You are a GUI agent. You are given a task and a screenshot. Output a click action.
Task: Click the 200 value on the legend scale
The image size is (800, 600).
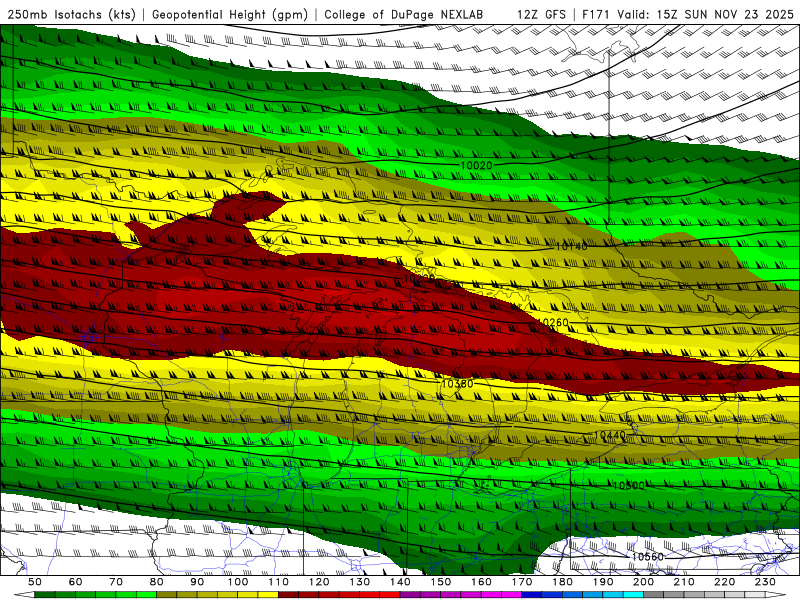coord(643,582)
